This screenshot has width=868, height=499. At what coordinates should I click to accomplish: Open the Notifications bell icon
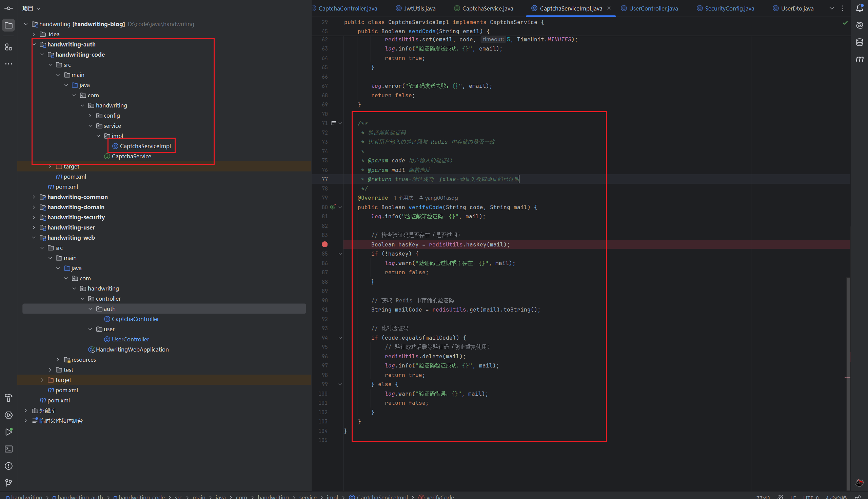860,8
